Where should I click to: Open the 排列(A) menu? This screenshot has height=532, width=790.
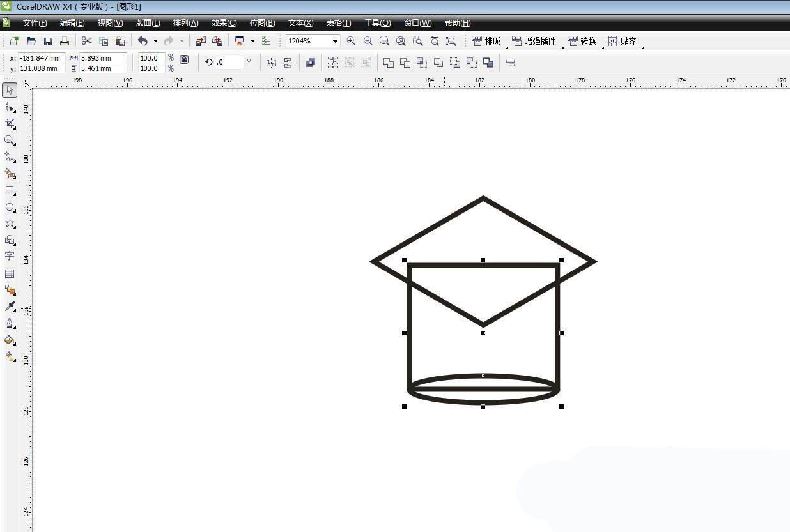point(185,23)
